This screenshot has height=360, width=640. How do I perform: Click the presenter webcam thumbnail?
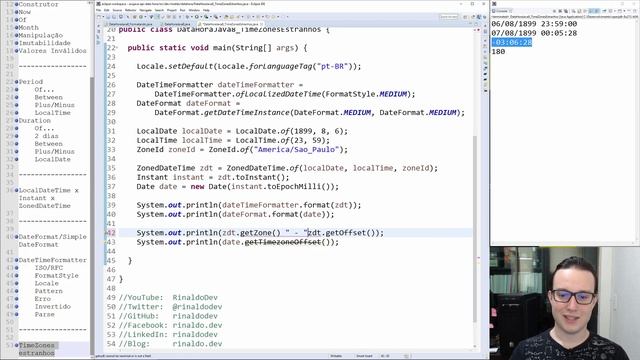tap(565, 303)
